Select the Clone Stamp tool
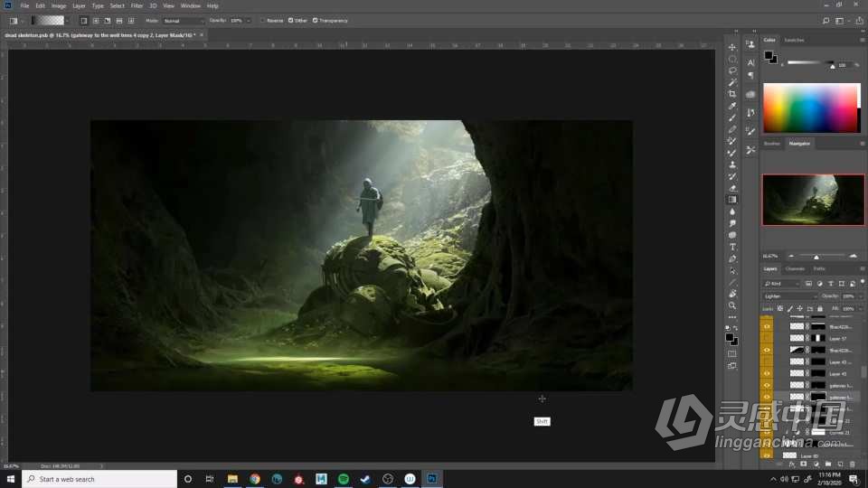This screenshot has width=868, height=488. click(732, 164)
